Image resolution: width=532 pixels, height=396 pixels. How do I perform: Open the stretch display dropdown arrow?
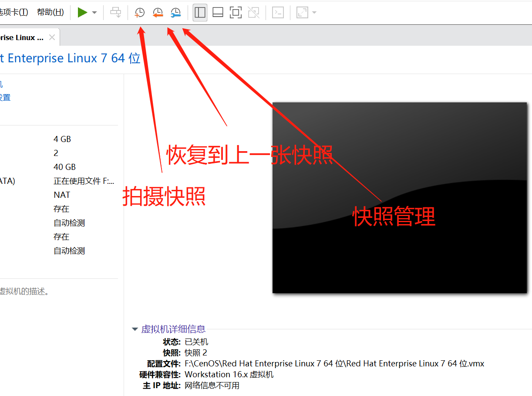[314, 13]
